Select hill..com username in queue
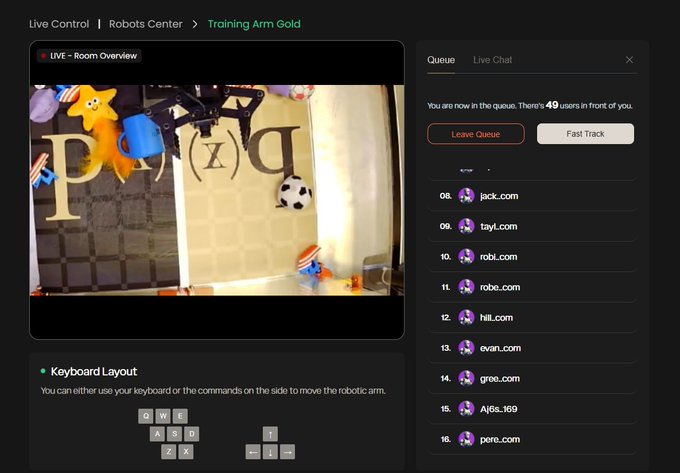This screenshot has height=473, width=680. 497,317
